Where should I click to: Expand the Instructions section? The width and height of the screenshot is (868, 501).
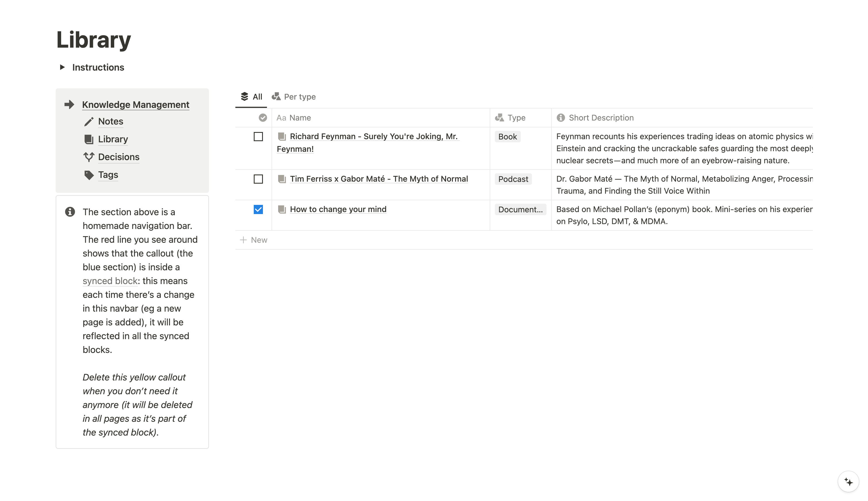(62, 67)
